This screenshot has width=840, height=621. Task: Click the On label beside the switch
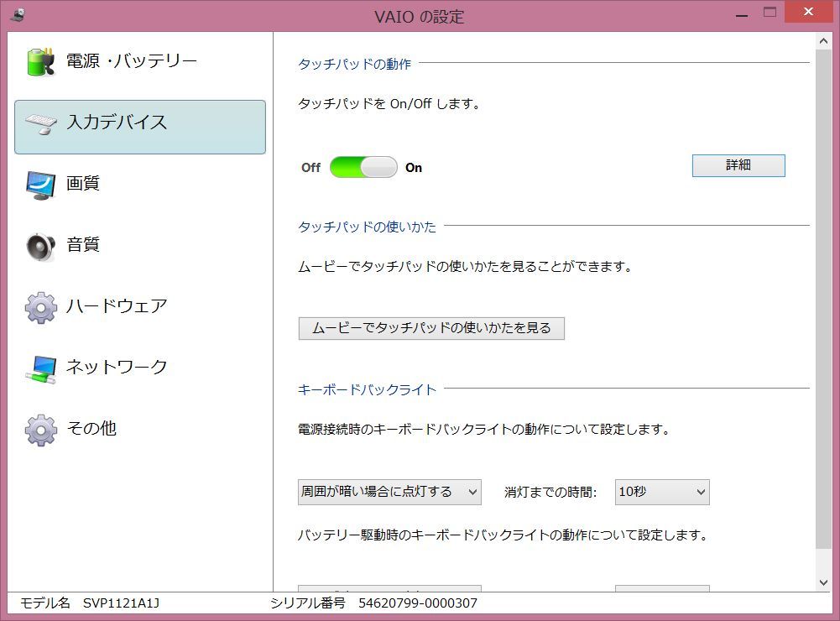414,168
